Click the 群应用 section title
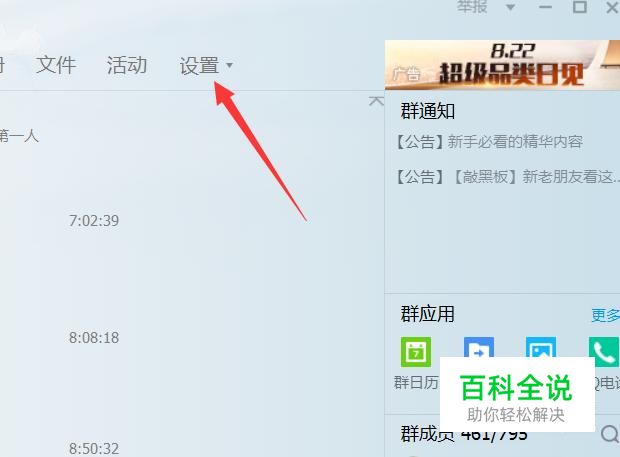 tap(427, 314)
